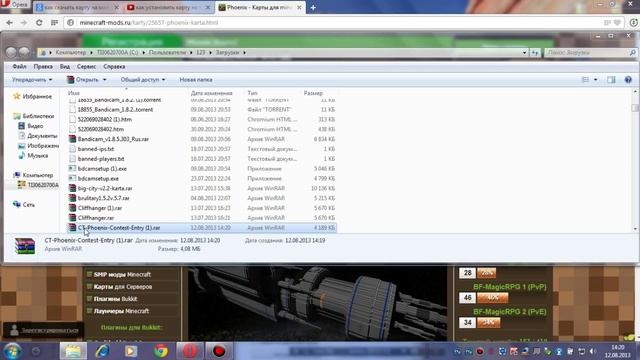
Task: Open Google Chrome from the taskbar
Action: pos(161,351)
